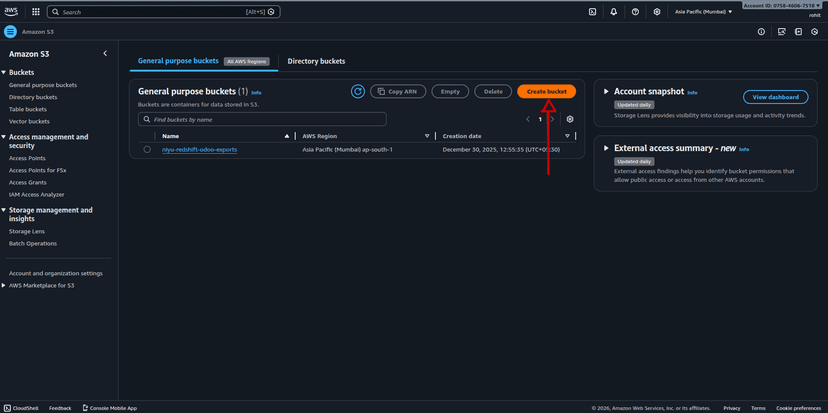Open the top bar settings gear
828x413 pixels.
pos(657,12)
